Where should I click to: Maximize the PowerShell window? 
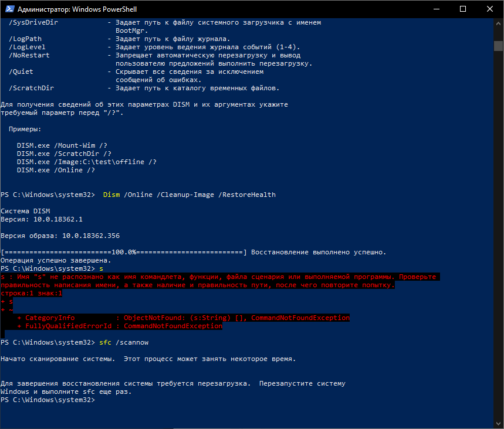coord(463,9)
